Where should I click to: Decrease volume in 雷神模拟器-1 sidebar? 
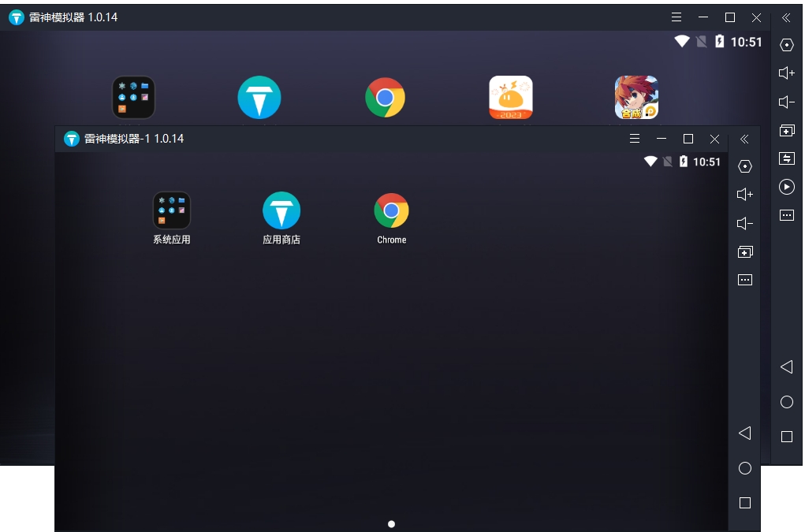(x=745, y=223)
